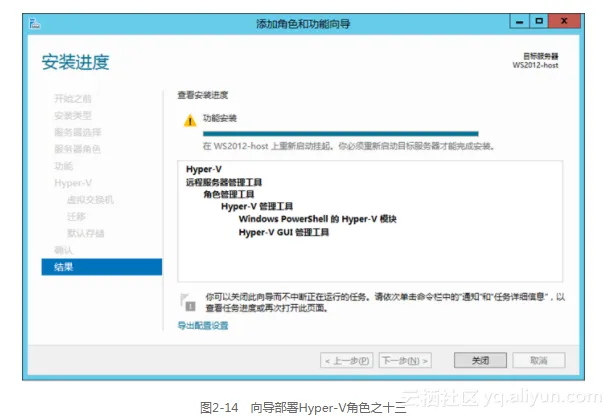Select the Hyper-V step in sidebar
Viewport: 613px width, 418px height.
(x=73, y=183)
